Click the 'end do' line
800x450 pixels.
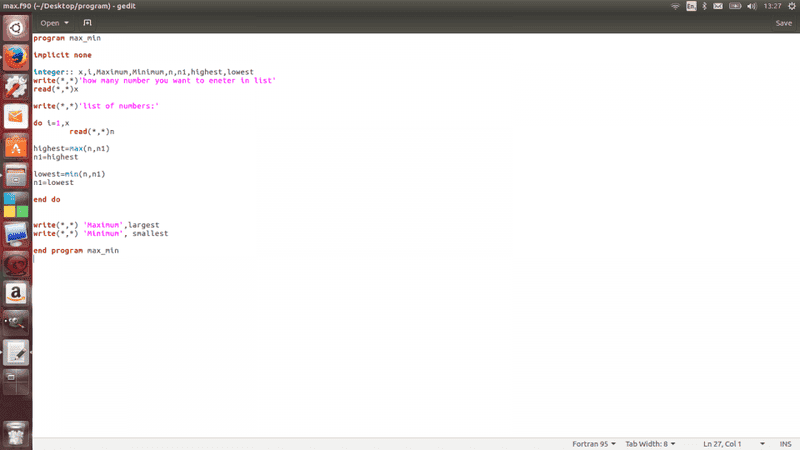(47, 199)
